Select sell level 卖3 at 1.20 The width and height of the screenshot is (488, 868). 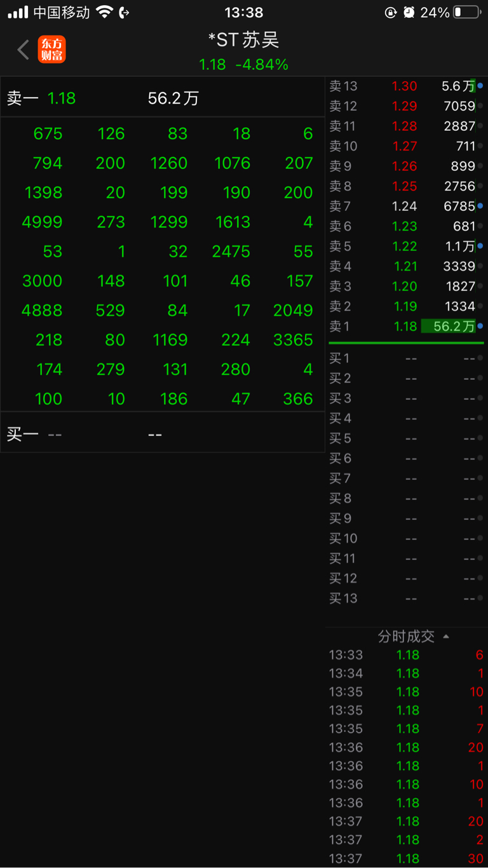coord(407,286)
